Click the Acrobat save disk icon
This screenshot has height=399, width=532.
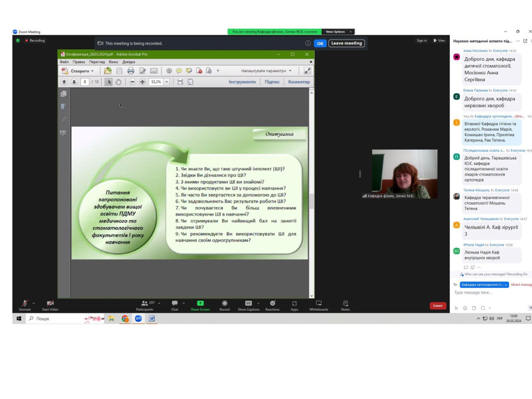point(119,71)
